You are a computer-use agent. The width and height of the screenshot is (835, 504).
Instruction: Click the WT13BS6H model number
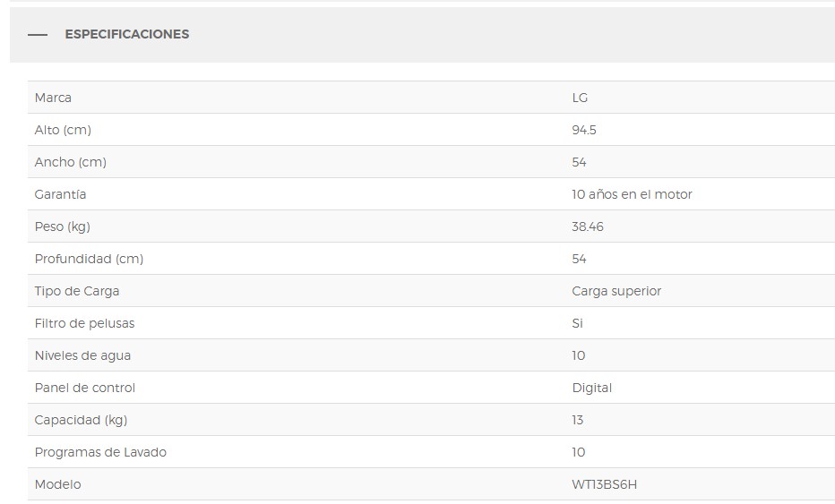[x=605, y=484]
